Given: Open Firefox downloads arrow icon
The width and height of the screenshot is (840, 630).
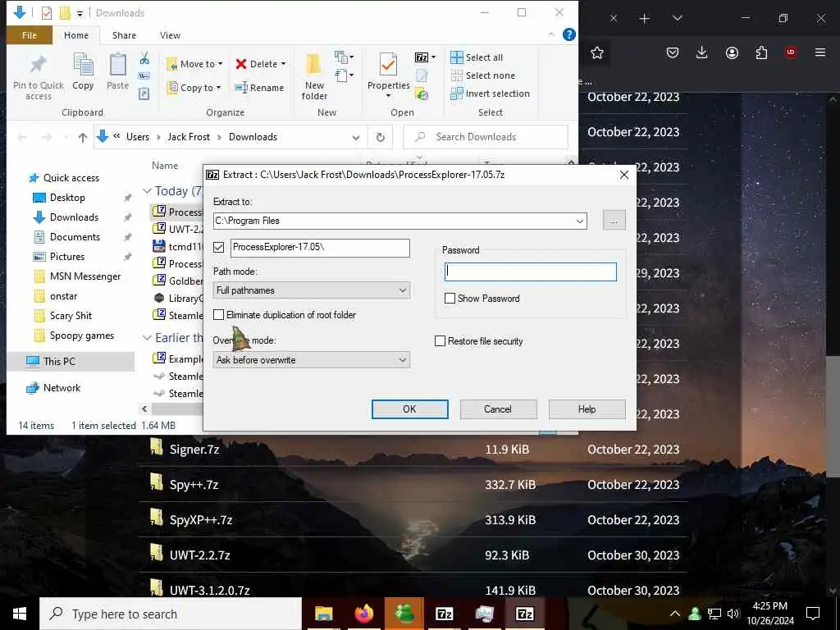Looking at the screenshot, I should click(x=702, y=52).
